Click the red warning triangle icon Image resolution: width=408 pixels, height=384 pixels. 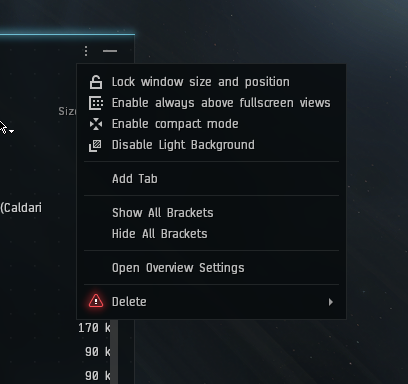tap(96, 301)
